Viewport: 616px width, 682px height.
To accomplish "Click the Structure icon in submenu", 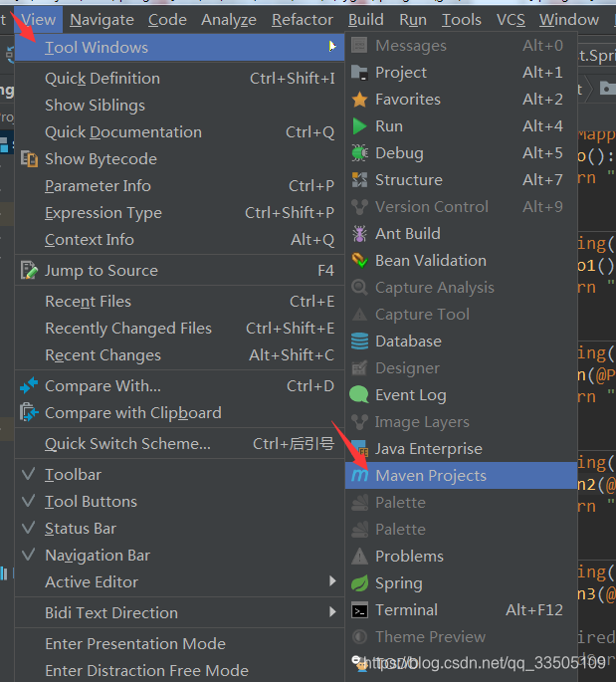I will coord(359,180).
